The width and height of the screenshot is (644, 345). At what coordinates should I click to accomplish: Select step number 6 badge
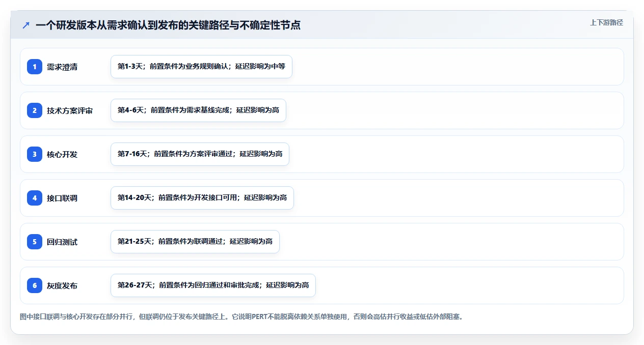(35, 285)
